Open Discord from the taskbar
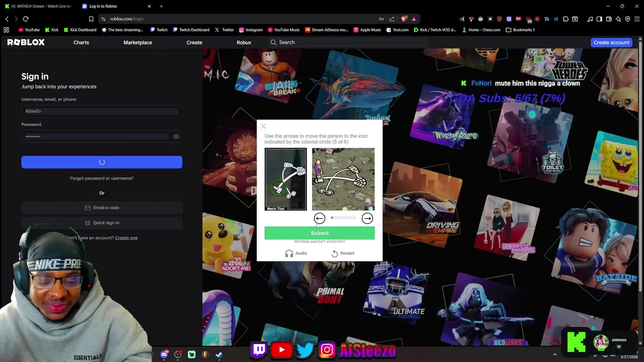 pyautogui.click(x=164, y=354)
